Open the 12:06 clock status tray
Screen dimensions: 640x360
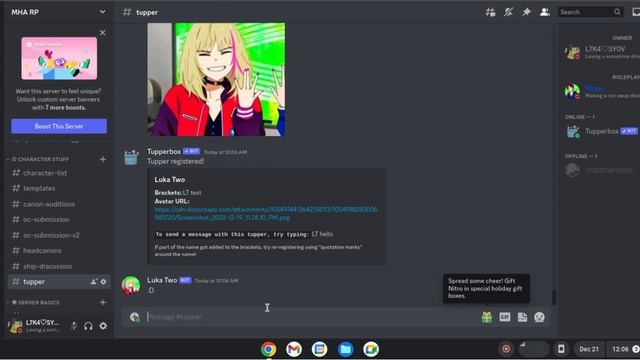pos(624,349)
